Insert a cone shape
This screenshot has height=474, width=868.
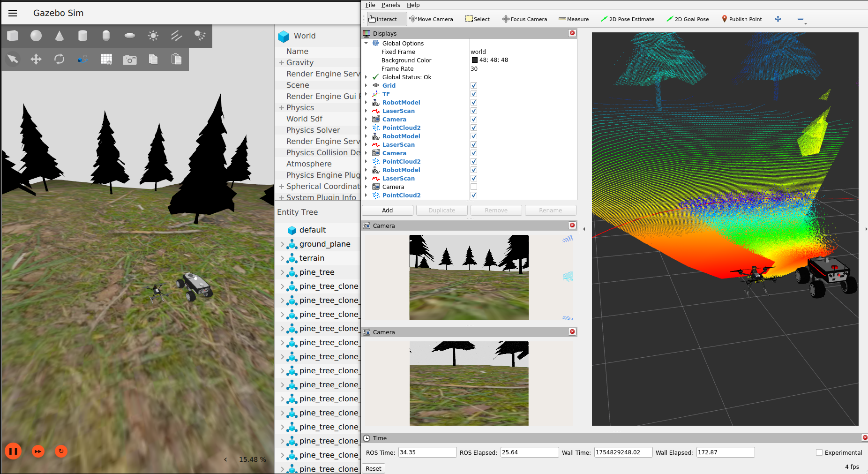coord(60,36)
